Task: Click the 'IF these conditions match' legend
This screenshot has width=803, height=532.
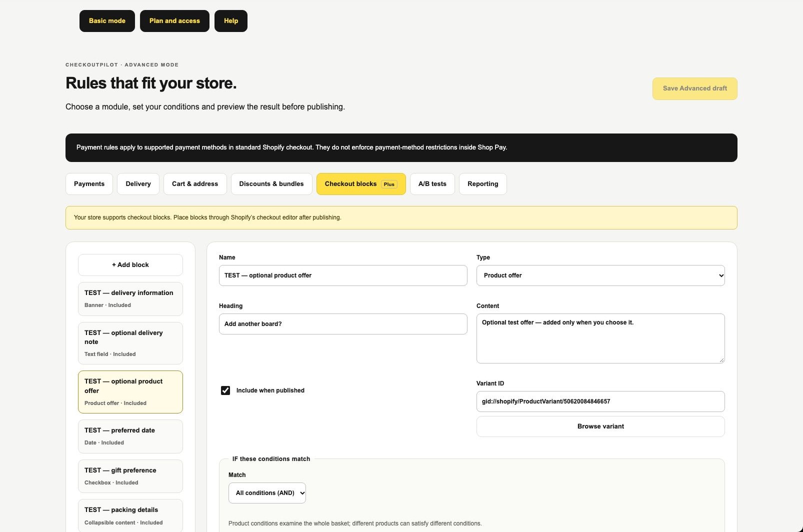Action: [x=271, y=459]
